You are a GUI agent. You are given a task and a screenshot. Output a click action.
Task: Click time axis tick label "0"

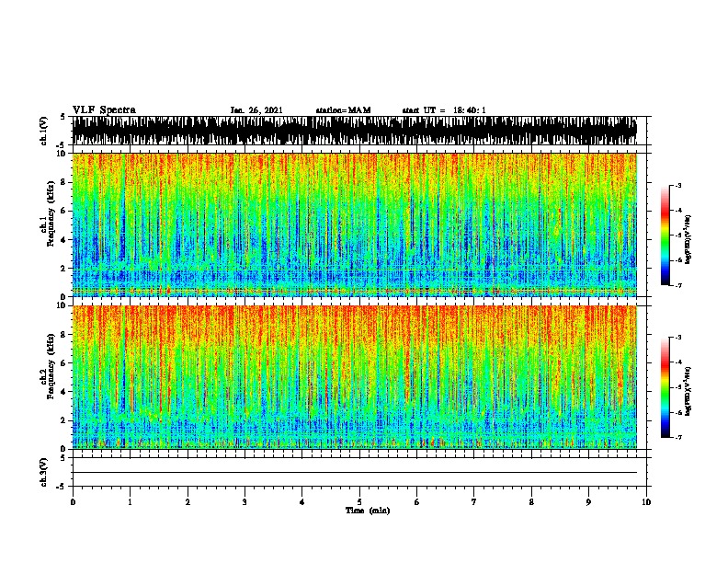73,502
